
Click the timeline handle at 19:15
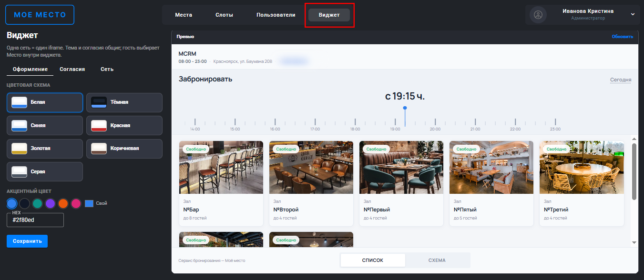pyautogui.click(x=405, y=108)
